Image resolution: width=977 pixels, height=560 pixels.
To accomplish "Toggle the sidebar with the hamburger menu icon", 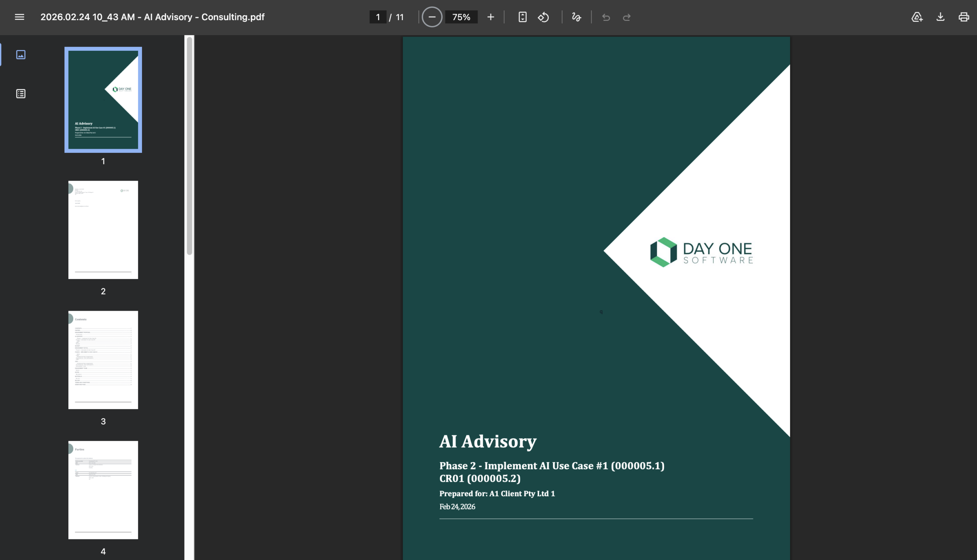I will [x=19, y=17].
